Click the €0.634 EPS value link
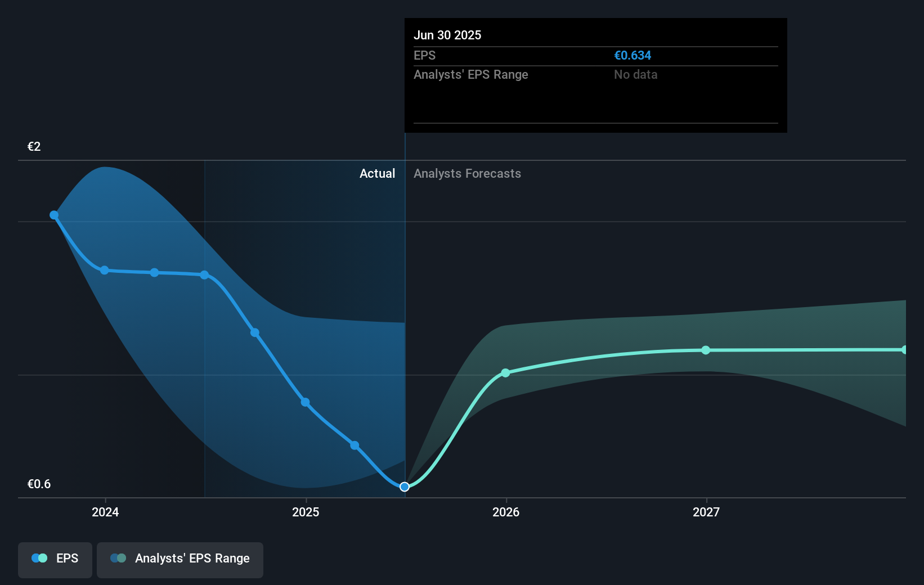This screenshot has width=924, height=585. click(632, 55)
